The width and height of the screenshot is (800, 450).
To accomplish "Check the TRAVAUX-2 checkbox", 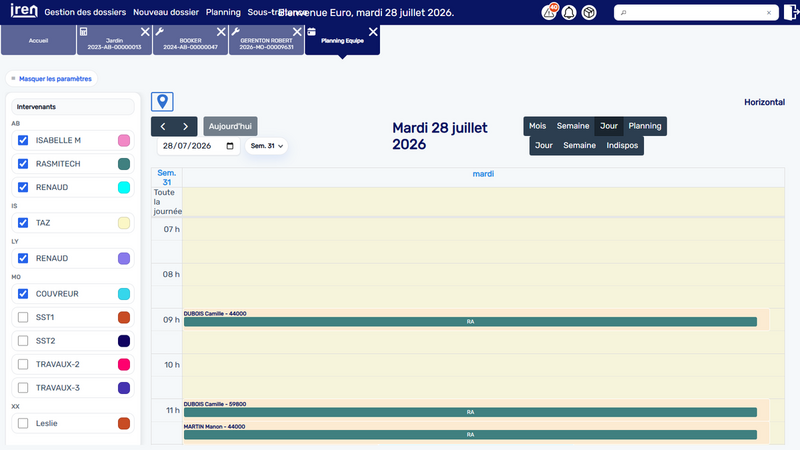I will coord(23,364).
